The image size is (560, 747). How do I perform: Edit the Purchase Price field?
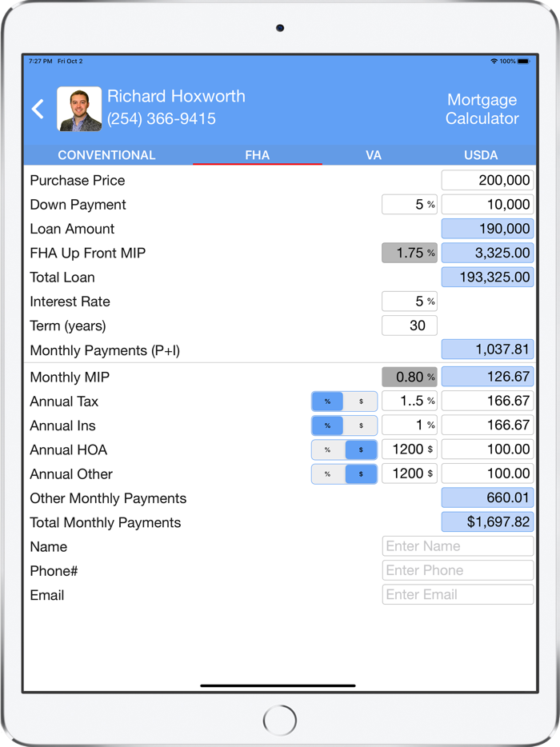click(487, 180)
